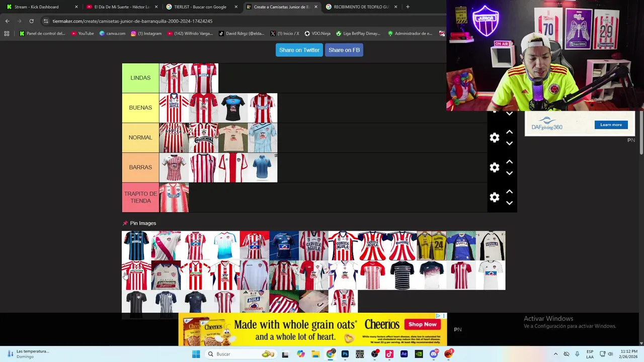Open Wilfrido Vargas YouTube bookmark
The height and width of the screenshot is (362, 644).
click(x=190, y=34)
